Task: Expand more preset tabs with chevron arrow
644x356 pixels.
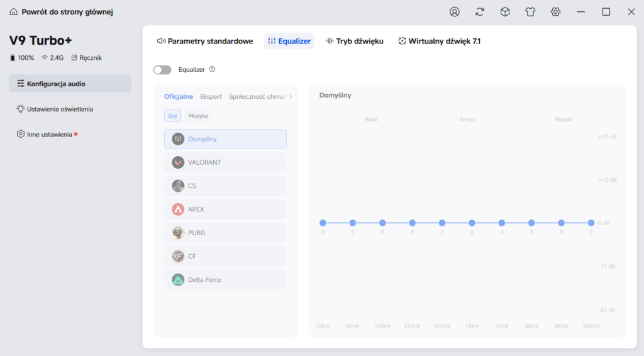Action: tap(291, 96)
